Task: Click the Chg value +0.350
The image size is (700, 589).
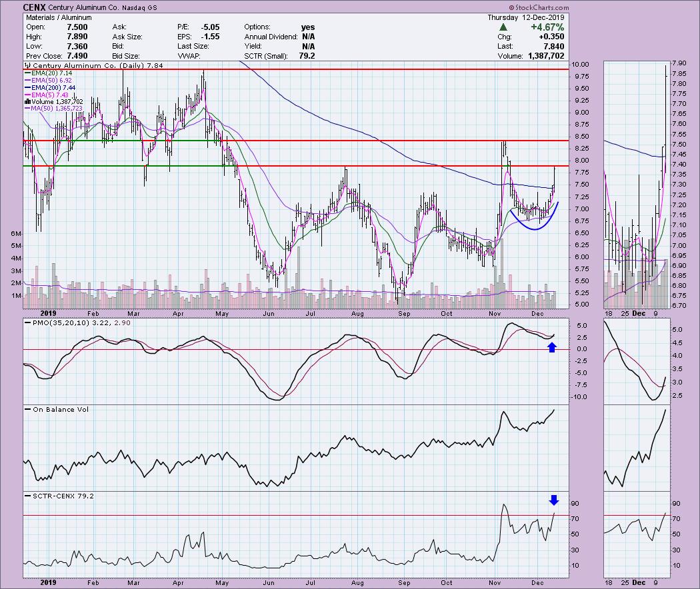Action: (x=551, y=37)
